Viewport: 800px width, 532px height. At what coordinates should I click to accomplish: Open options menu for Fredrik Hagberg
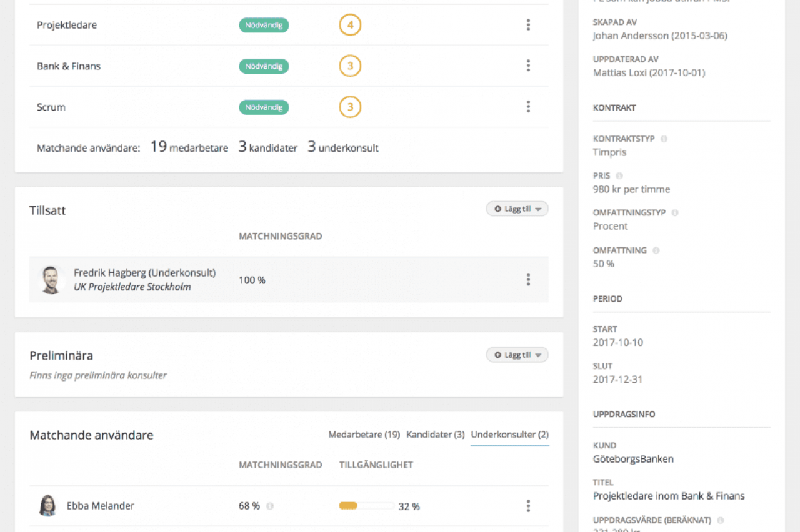coord(528,280)
